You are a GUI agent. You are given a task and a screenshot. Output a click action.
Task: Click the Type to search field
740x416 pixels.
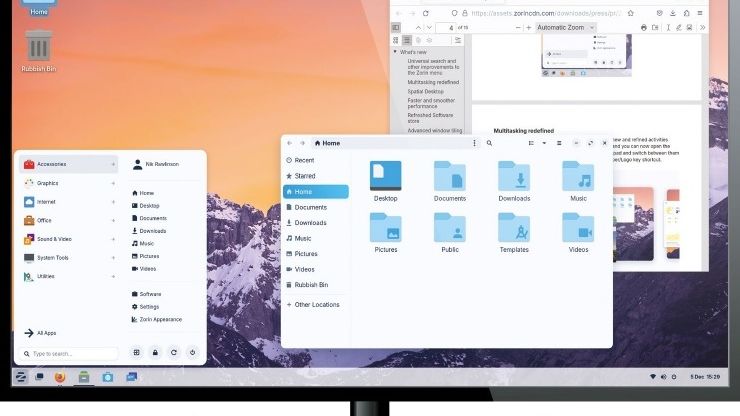click(69, 354)
